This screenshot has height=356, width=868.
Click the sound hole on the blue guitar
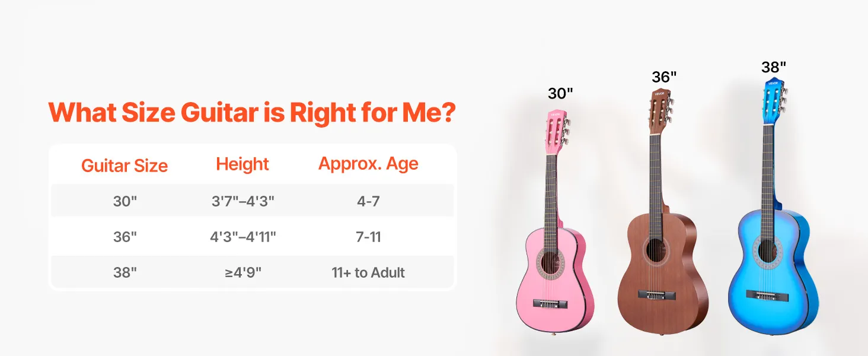coord(768,249)
